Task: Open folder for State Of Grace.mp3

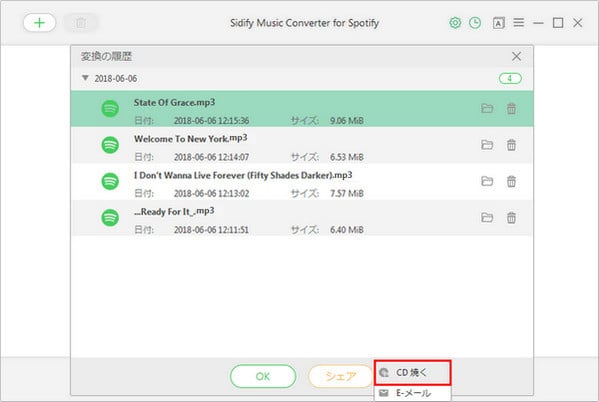Action: (x=487, y=109)
